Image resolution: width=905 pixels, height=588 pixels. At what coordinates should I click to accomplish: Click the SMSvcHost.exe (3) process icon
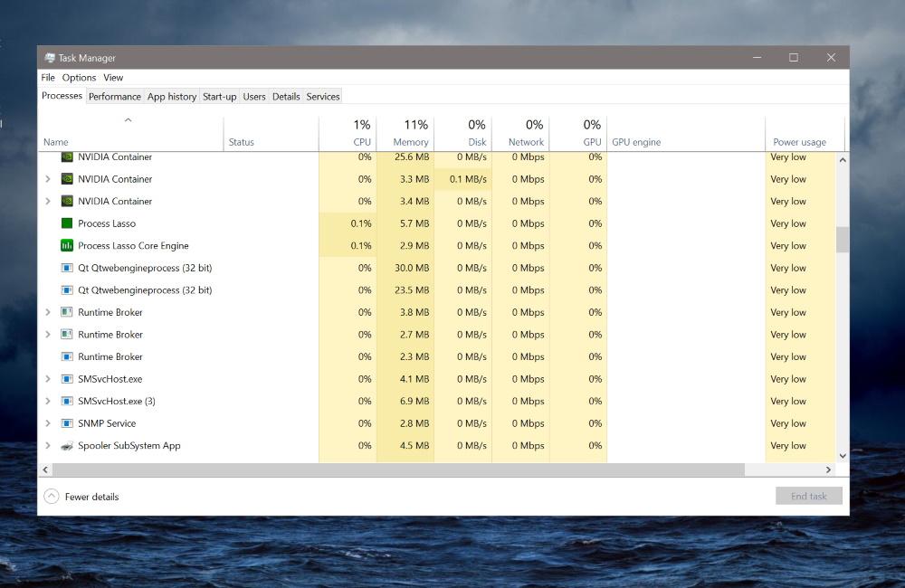(67, 401)
